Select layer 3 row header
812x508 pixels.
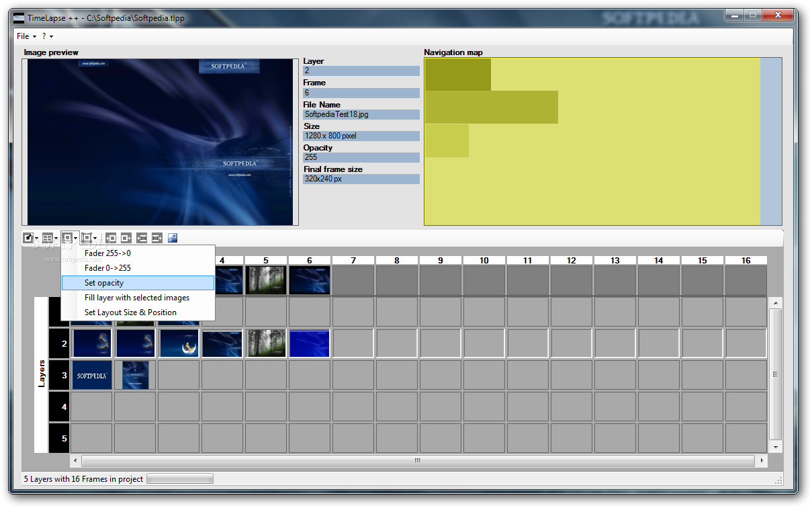tap(60, 375)
